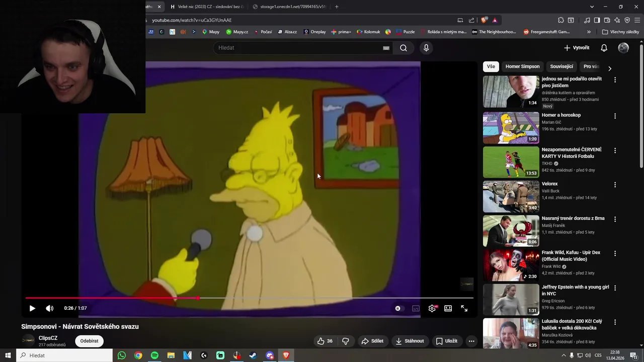The height and width of the screenshot is (362, 644).
Task: Like the video thumbs up button
Action: [325, 341]
